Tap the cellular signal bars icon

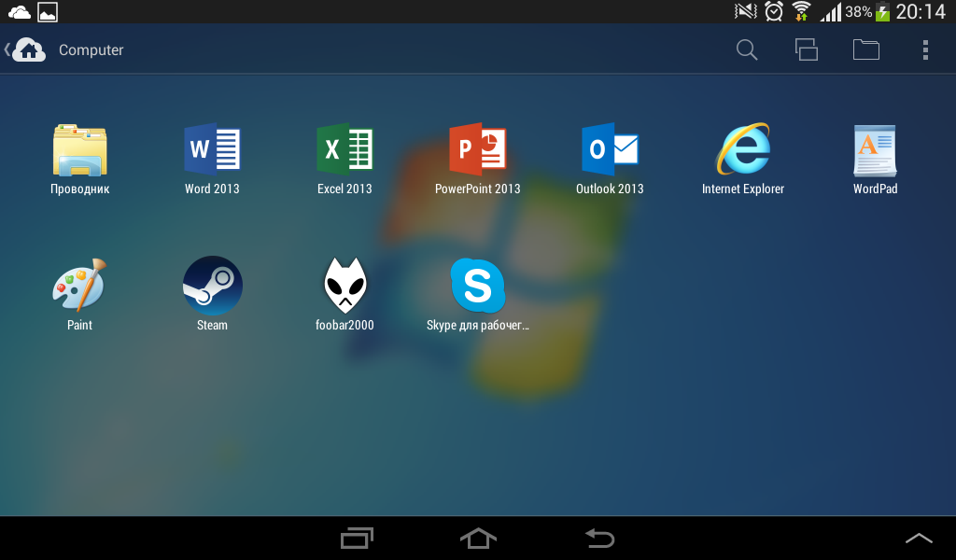(830, 11)
